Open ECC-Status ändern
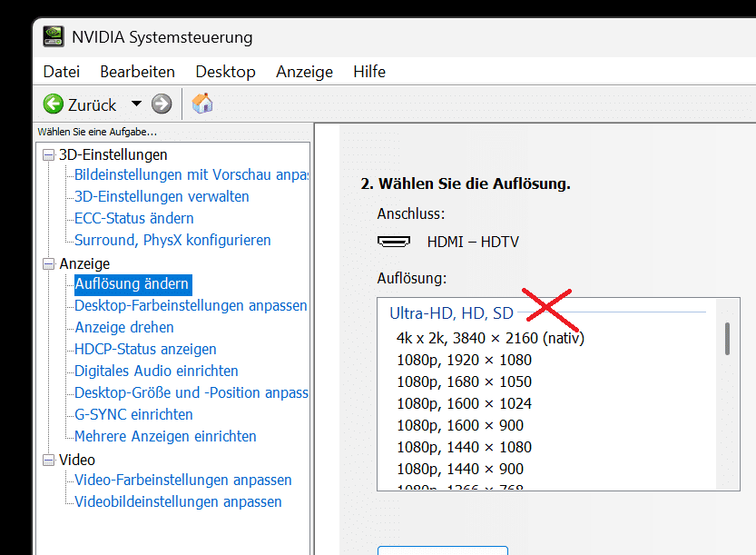The image size is (756, 555). pos(134,218)
